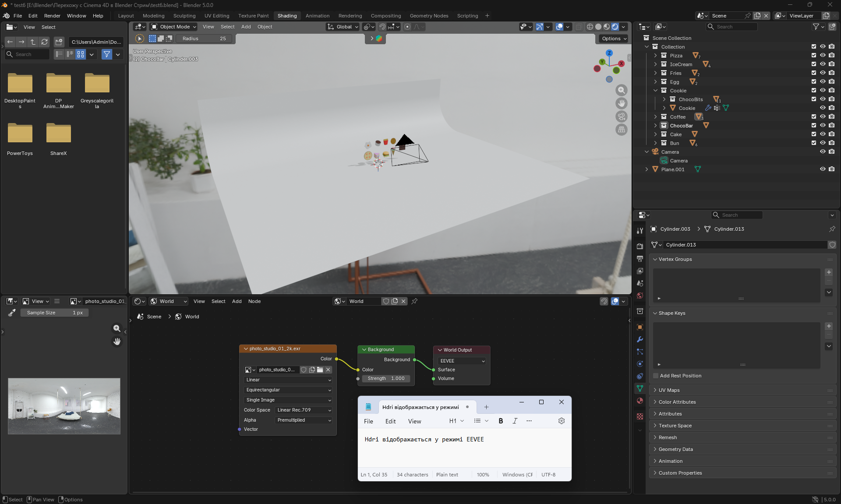Select rendered viewport shading icon
841x504 pixels.
pyautogui.click(x=615, y=27)
